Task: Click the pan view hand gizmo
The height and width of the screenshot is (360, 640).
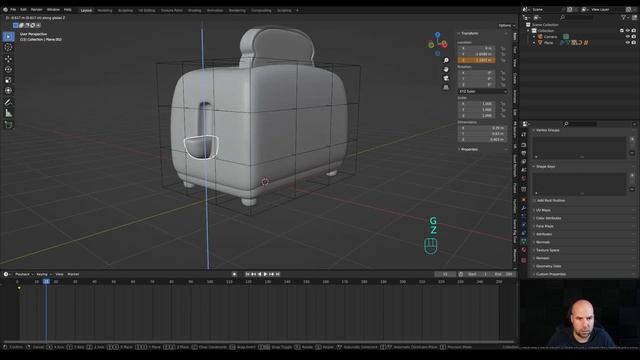Action: point(446,69)
